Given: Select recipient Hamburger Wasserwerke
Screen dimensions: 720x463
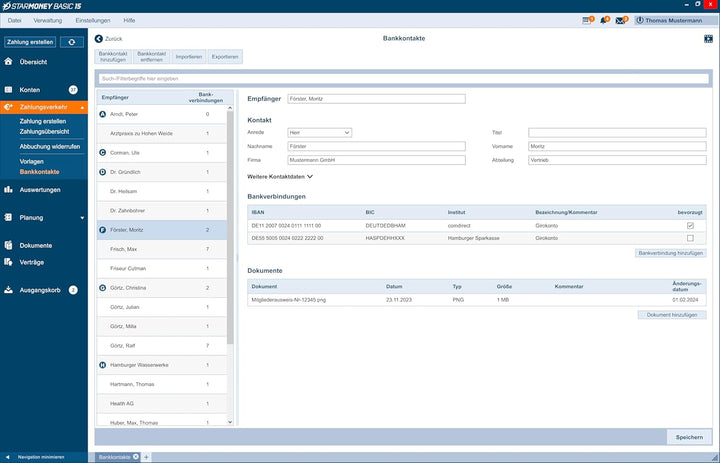Looking at the screenshot, I should point(162,365).
